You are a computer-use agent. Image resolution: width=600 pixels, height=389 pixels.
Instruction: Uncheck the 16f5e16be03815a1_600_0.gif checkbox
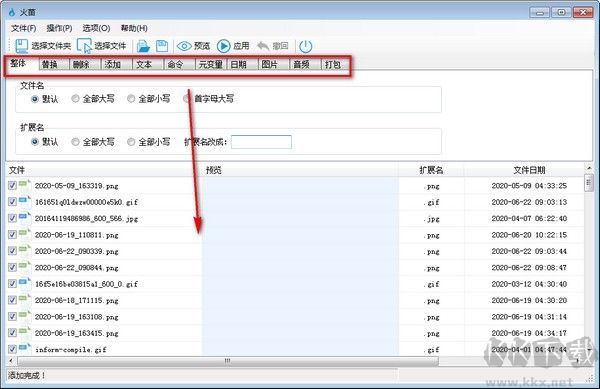(12, 284)
